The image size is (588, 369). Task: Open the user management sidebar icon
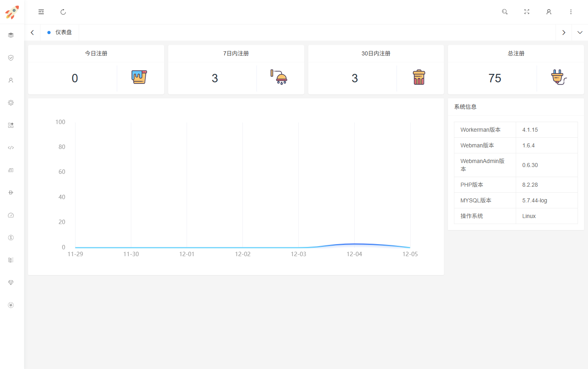click(x=11, y=80)
